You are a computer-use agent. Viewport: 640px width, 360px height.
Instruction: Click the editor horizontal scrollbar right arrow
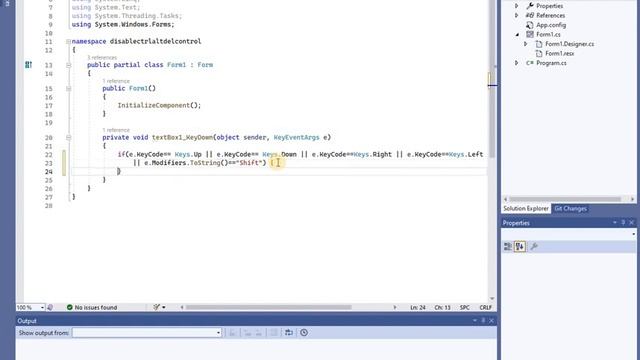tap(395, 307)
